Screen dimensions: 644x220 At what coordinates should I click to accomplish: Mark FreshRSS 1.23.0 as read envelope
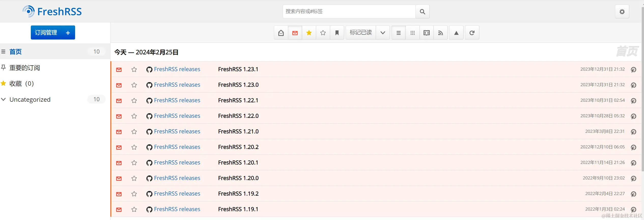click(x=119, y=85)
